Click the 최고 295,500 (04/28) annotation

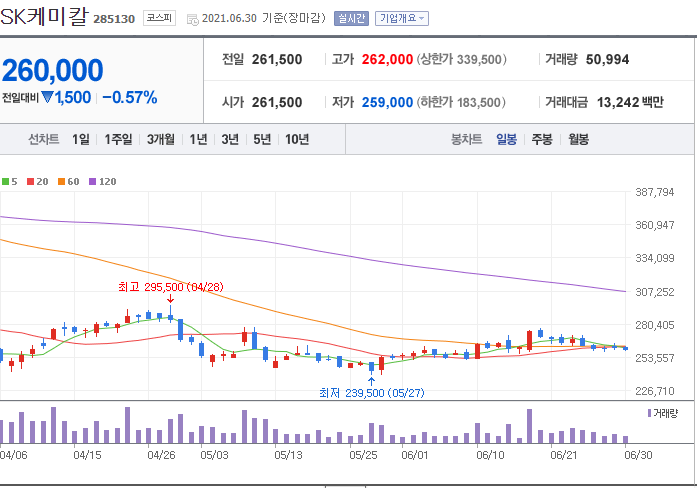click(171, 287)
